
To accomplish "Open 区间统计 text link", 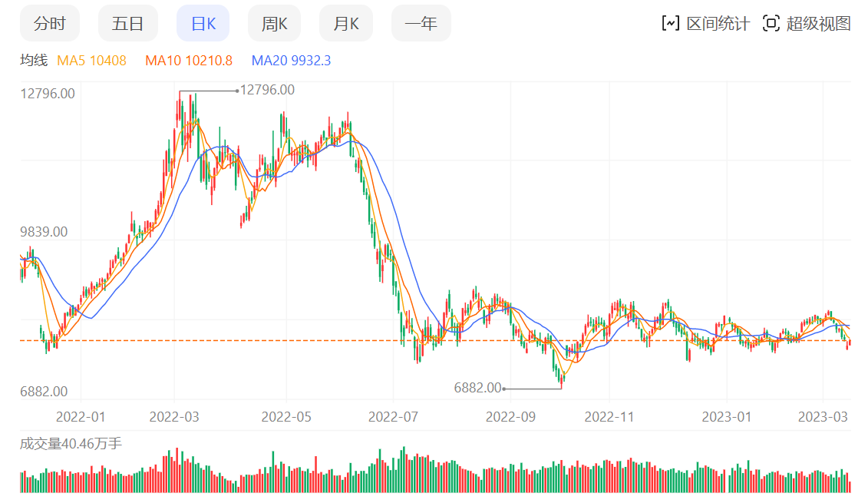I will [x=718, y=23].
